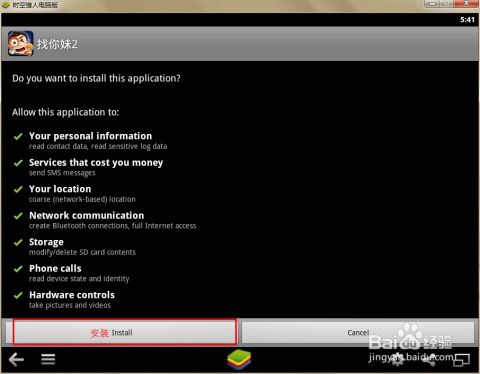Viewport: 480px width, 374px height.
Task: Expand the Storage permission entry
Action: pos(74,247)
